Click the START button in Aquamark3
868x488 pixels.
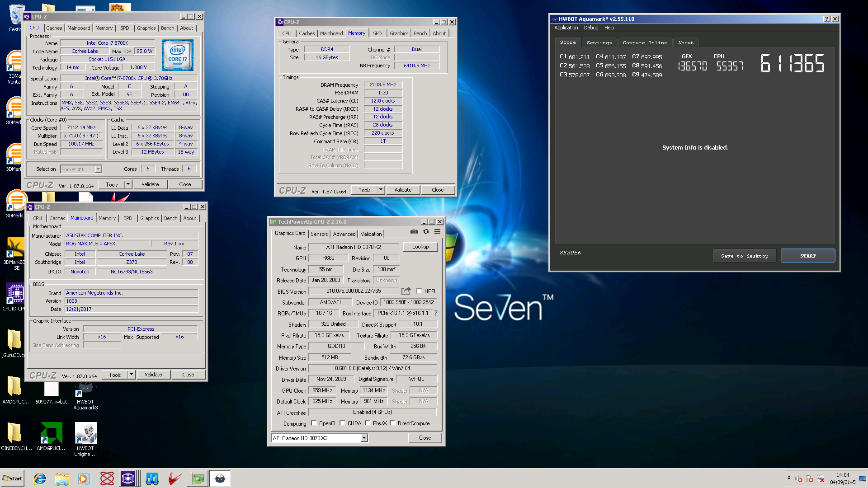[x=807, y=256]
